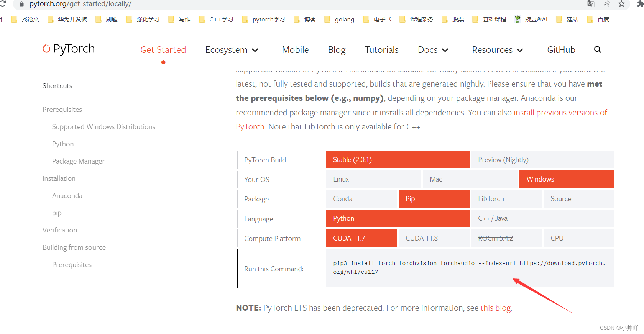Select Python language option

(398, 218)
